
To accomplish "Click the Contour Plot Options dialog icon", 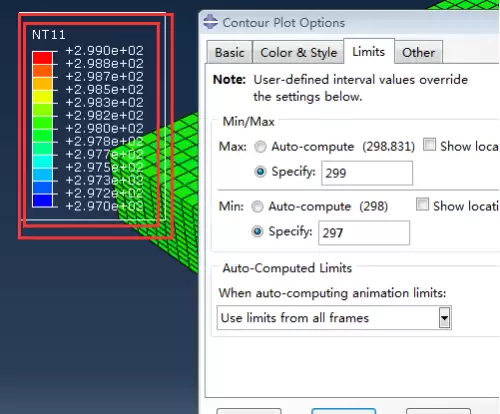I will click(210, 22).
